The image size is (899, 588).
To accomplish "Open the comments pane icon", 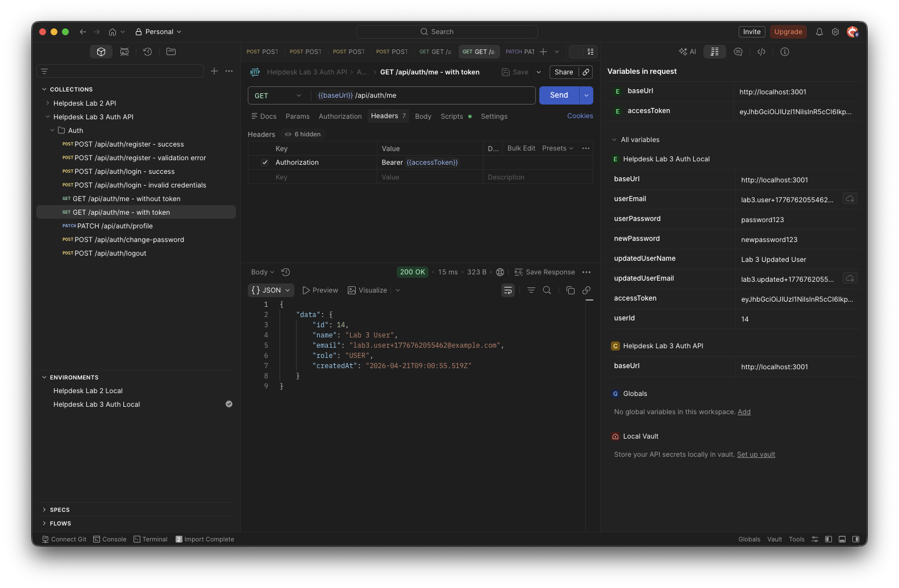I will (738, 52).
